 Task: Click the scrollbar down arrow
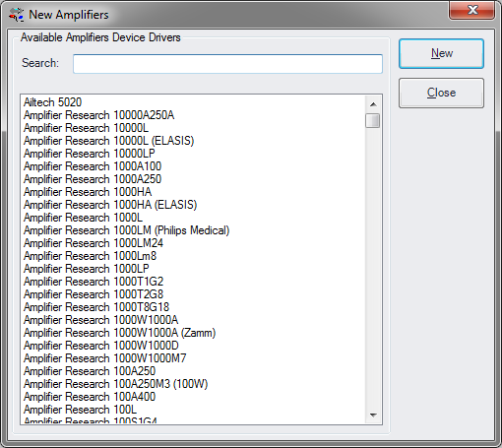coord(373,416)
